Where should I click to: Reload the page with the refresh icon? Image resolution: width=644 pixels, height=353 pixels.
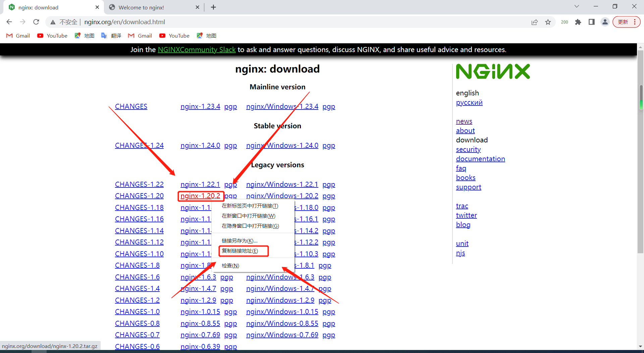click(36, 22)
